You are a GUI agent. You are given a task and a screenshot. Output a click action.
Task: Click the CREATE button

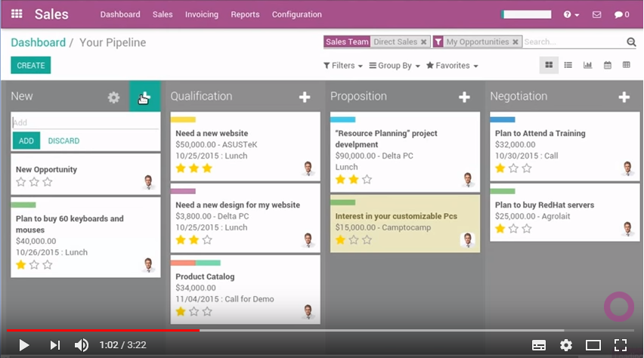click(x=31, y=66)
